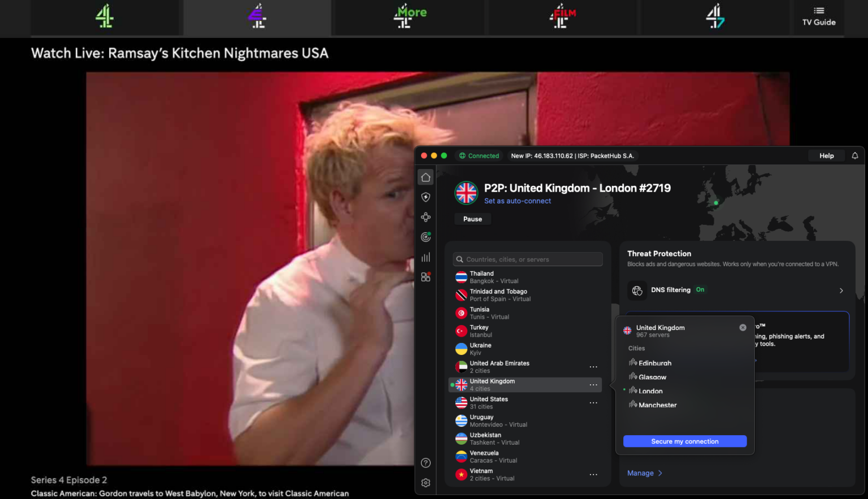Viewport: 868px width, 499px height.
Task: Open the Threat Protection shield sidebar icon
Action: (426, 197)
